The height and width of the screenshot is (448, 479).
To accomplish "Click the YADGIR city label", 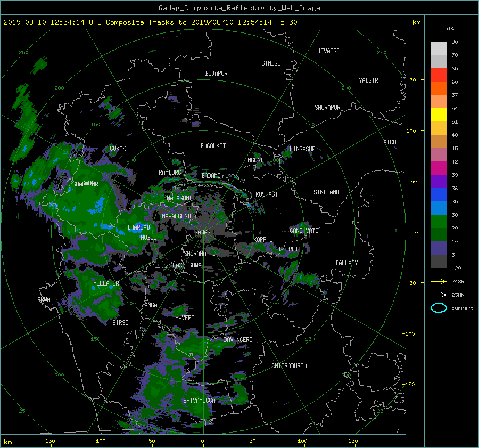I will [x=368, y=80].
